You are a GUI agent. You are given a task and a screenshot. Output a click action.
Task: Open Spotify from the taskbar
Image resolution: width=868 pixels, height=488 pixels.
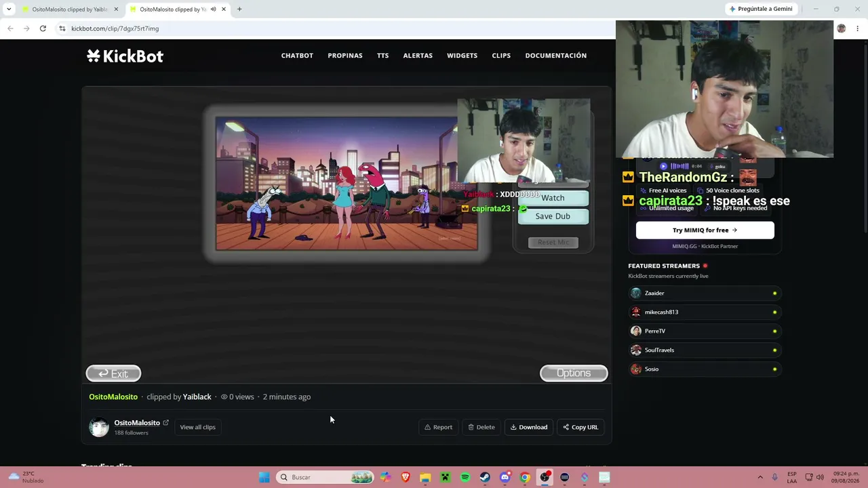pyautogui.click(x=465, y=477)
